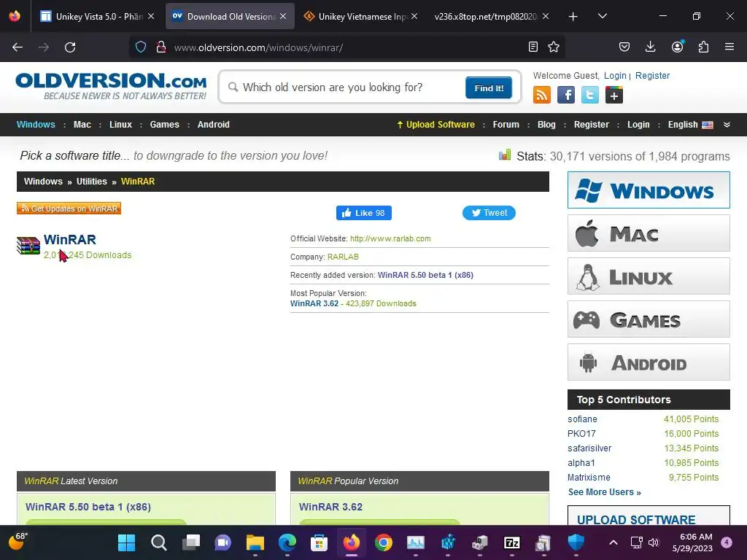
Task: Select the Games platform banner
Action: pyautogui.click(x=649, y=319)
